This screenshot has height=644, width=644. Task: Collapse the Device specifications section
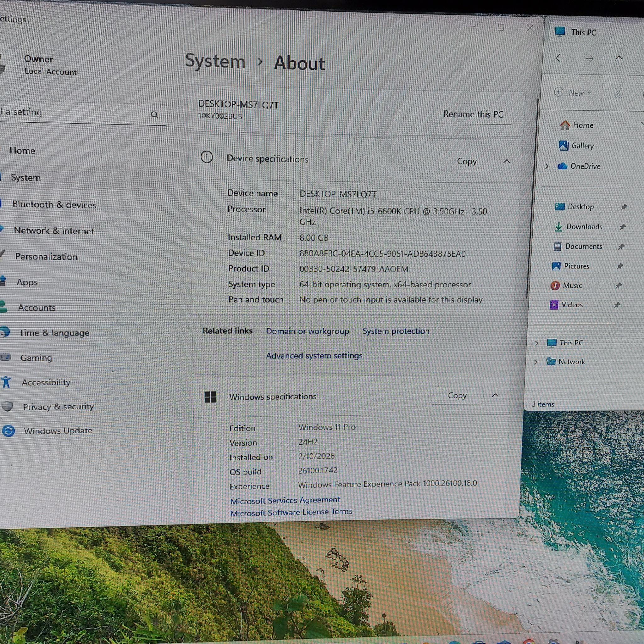pyautogui.click(x=506, y=162)
